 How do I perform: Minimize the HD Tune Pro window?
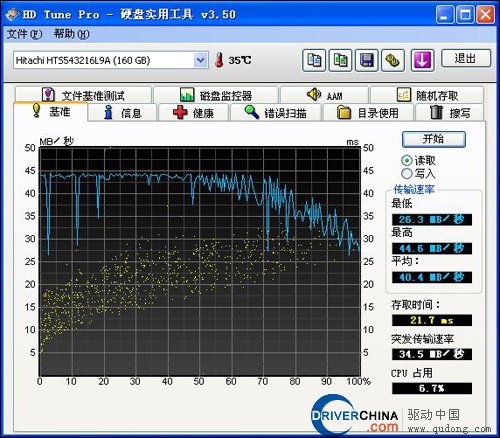click(445, 14)
